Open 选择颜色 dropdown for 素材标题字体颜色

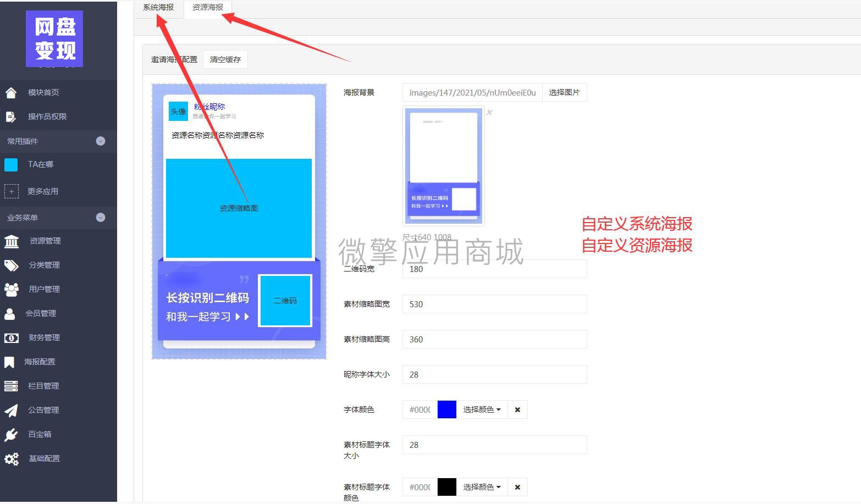pyautogui.click(x=482, y=487)
